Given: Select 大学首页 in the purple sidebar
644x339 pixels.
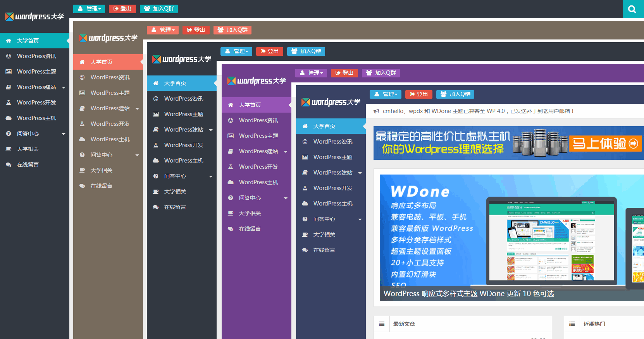Looking at the screenshot, I should (257, 105).
